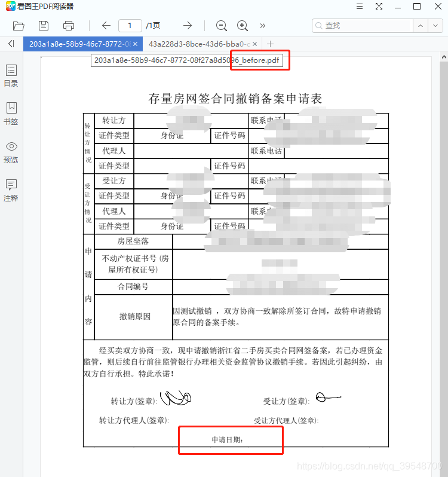Click the 合同编号 cell
Viewport: 448px width, 477px height.
click(x=133, y=286)
